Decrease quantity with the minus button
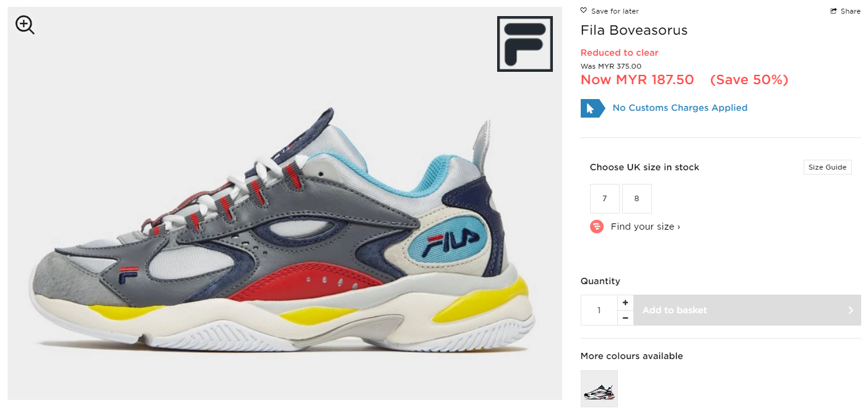 (x=625, y=318)
